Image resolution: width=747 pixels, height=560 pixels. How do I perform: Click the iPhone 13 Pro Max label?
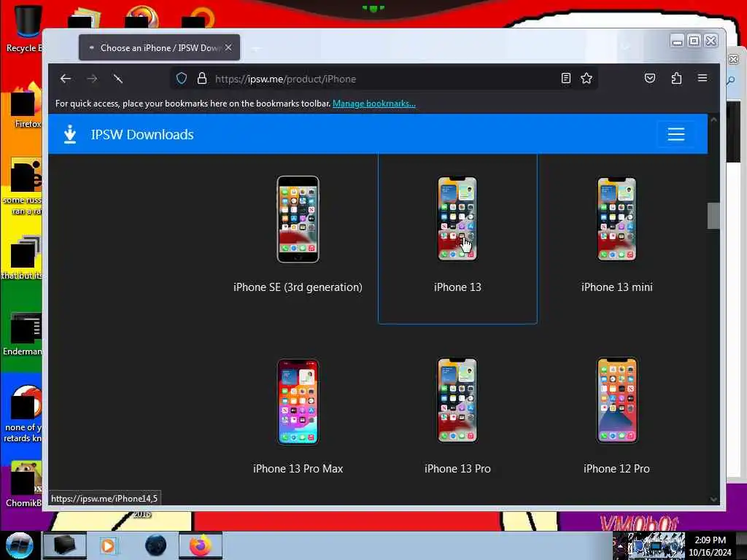[x=298, y=469]
